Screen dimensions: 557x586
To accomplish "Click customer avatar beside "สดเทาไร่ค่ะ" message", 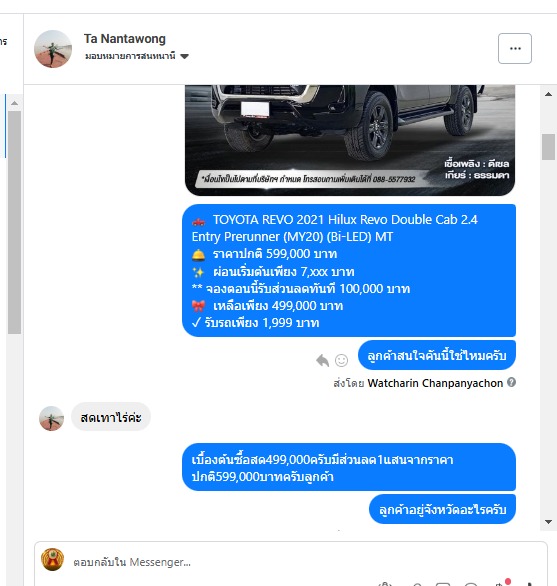I will [x=52, y=418].
